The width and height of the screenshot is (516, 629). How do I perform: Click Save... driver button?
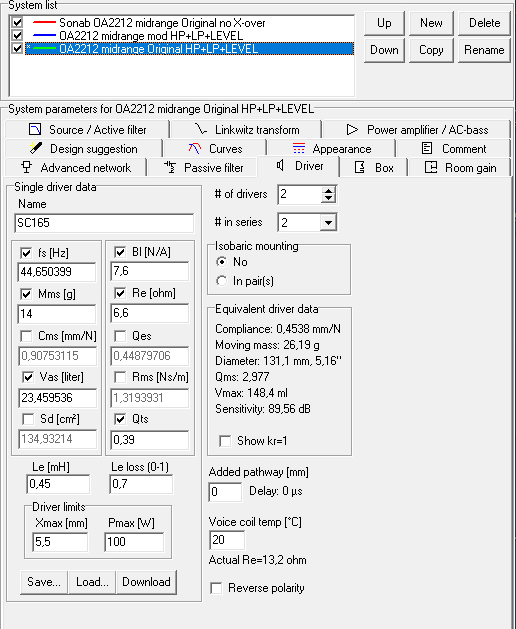coord(44,582)
